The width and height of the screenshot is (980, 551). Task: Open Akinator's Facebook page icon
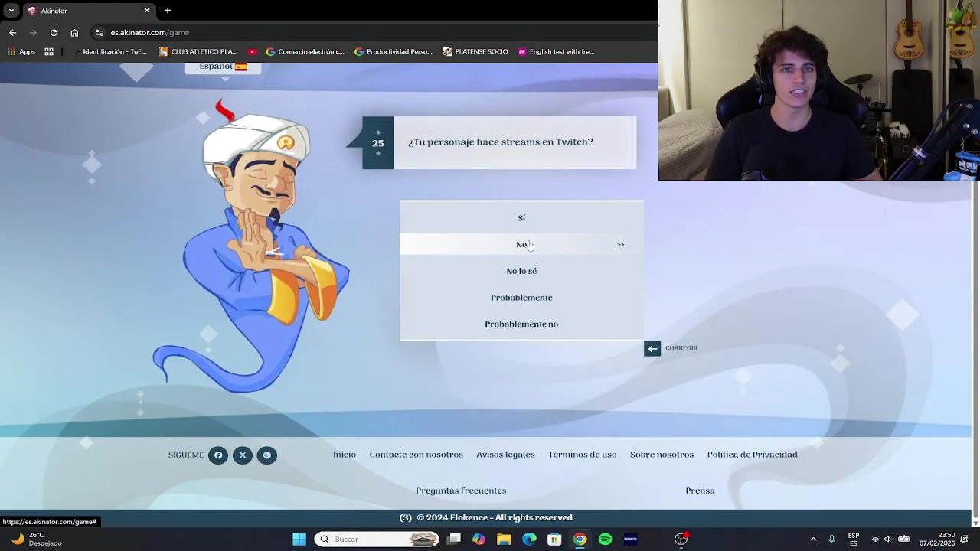click(218, 455)
